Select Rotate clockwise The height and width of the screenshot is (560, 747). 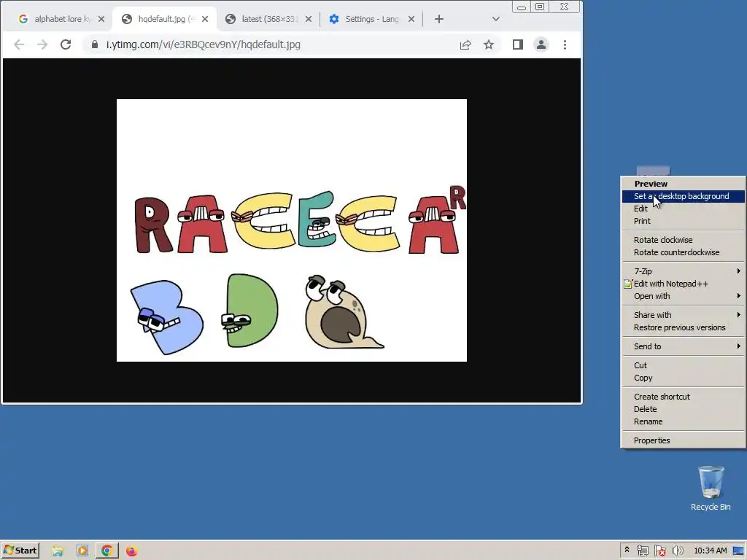point(683,240)
